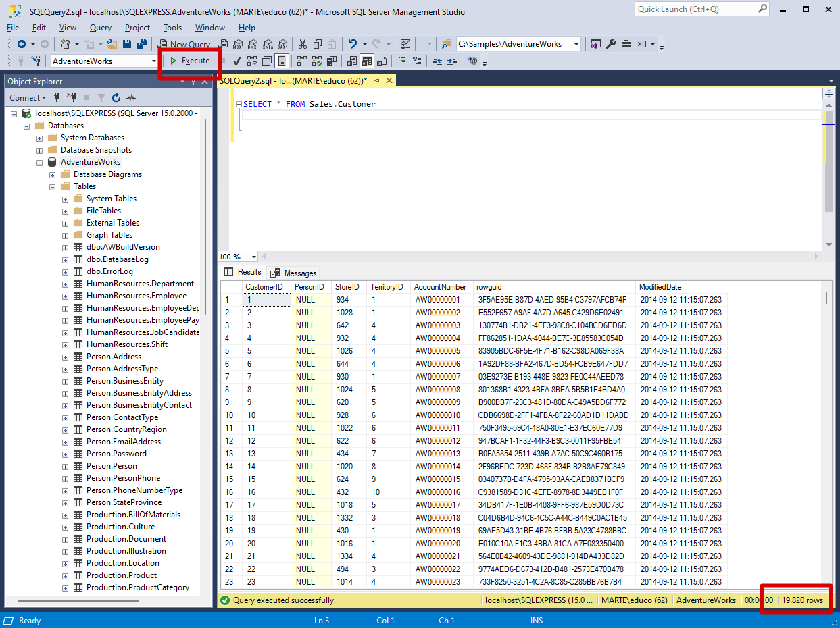Click the Copy icon
Image resolution: width=840 pixels, height=628 pixels.
(317, 44)
